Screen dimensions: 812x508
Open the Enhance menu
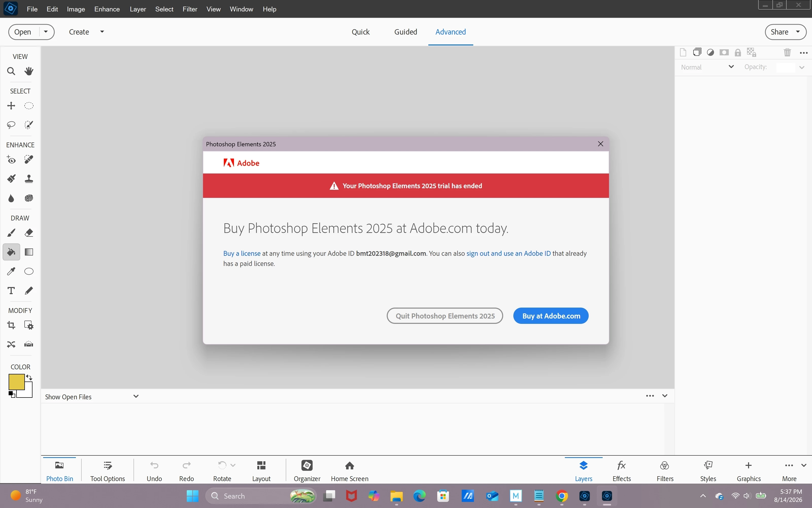coord(107,9)
